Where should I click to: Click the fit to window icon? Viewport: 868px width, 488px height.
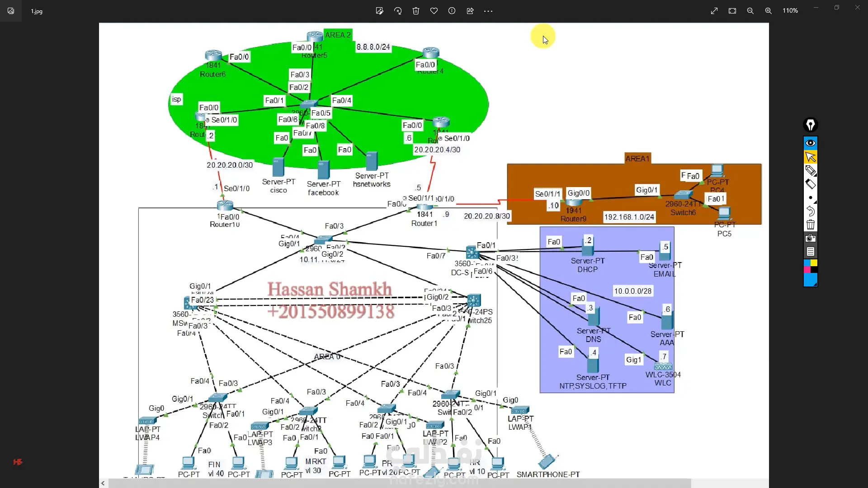pyautogui.click(x=732, y=11)
